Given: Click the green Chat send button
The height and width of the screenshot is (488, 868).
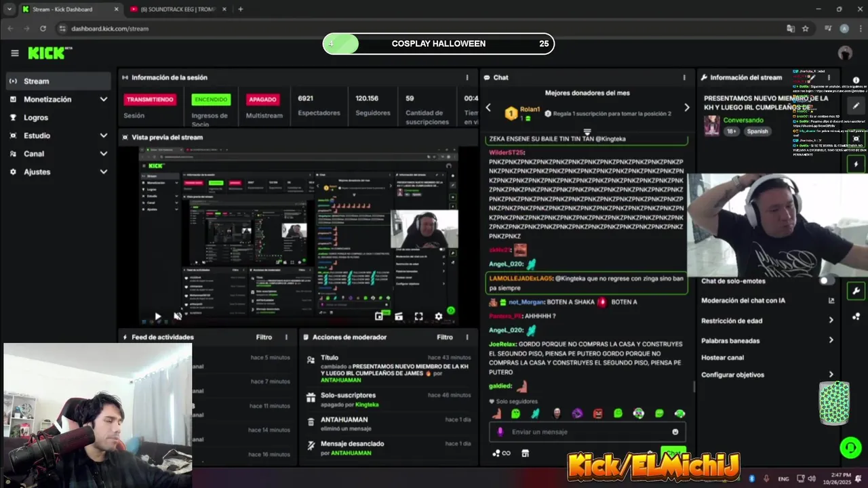Looking at the screenshot, I should coord(673,452).
